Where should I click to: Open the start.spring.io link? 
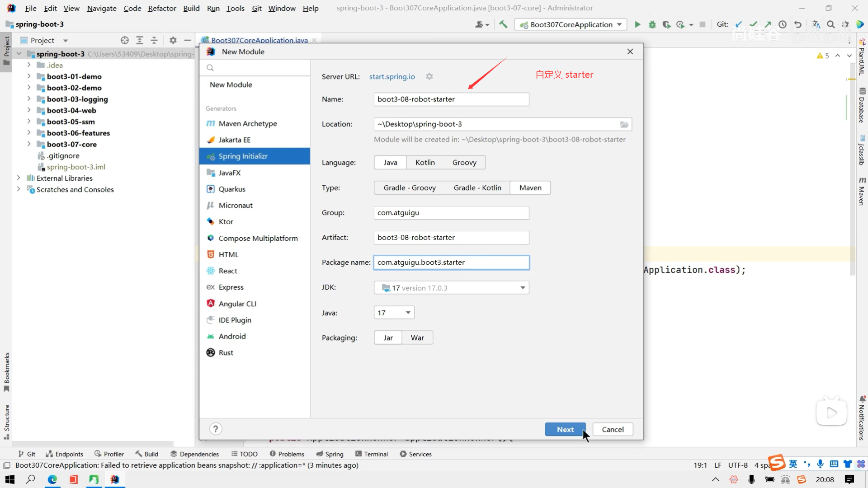pyautogui.click(x=392, y=76)
